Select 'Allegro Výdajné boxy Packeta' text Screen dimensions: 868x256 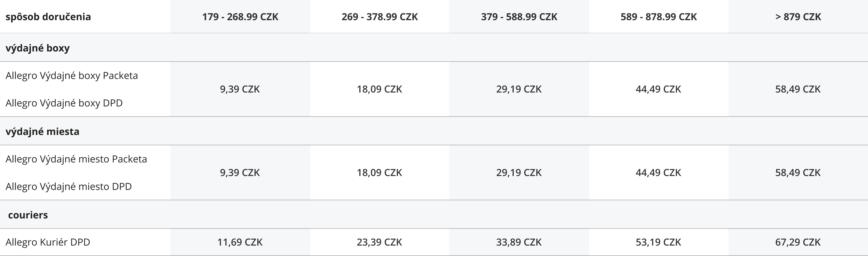click(x=72, y=75)
